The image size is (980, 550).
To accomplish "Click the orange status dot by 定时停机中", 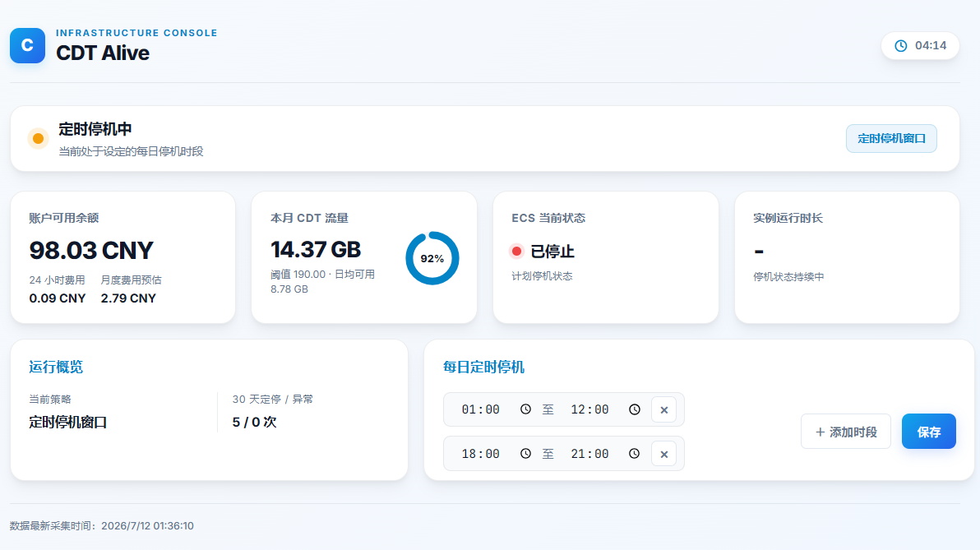I will (x=38, y=139).
